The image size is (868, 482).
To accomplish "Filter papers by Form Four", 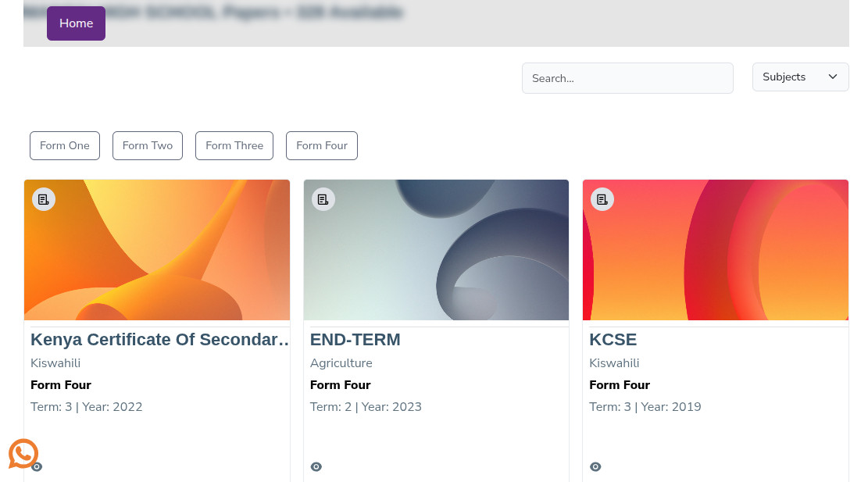I will [x=322, y=145].
